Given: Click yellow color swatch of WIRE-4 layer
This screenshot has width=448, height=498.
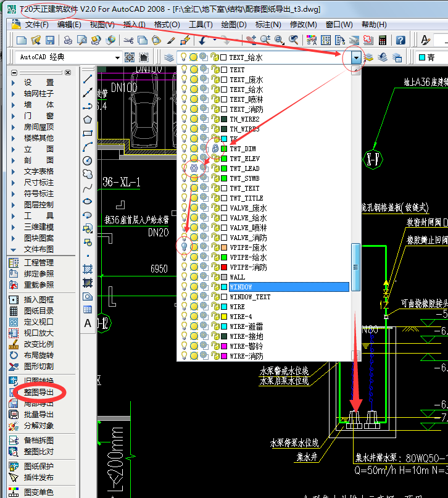Looking at the screenshot, I should tap(224, 317).
